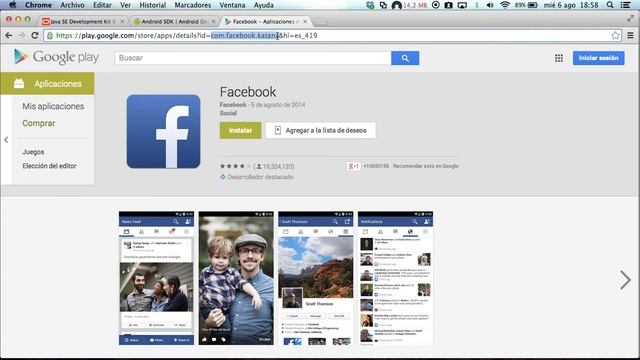Click the Wi-Fi status icon
Screen dimensions: 640x360
(x=505, y=5)
